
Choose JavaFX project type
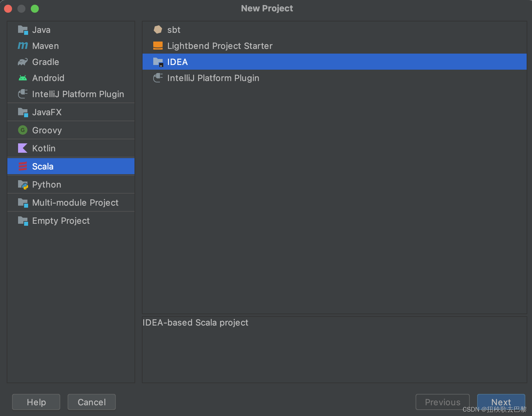(71, 112)
